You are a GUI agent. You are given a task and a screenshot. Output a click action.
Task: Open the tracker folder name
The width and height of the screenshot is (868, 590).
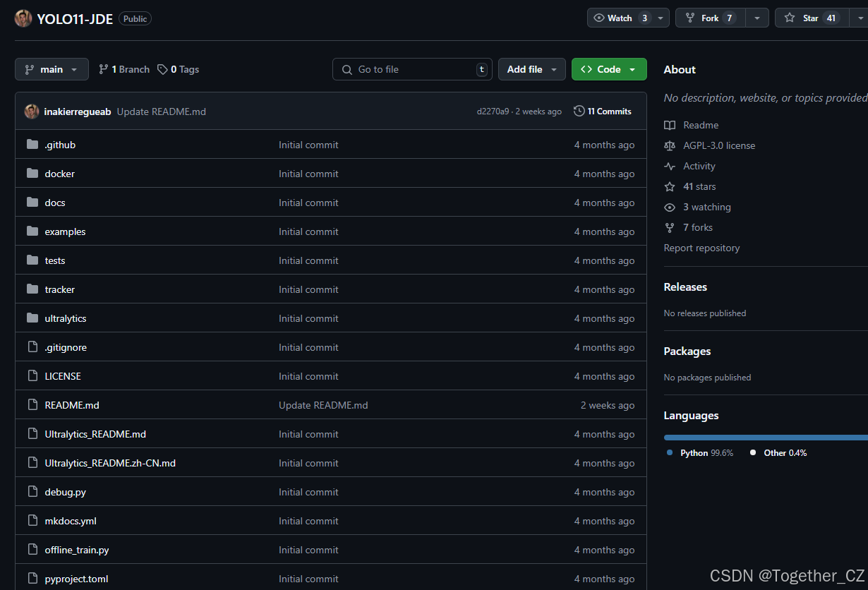click(x=59, y=289)
